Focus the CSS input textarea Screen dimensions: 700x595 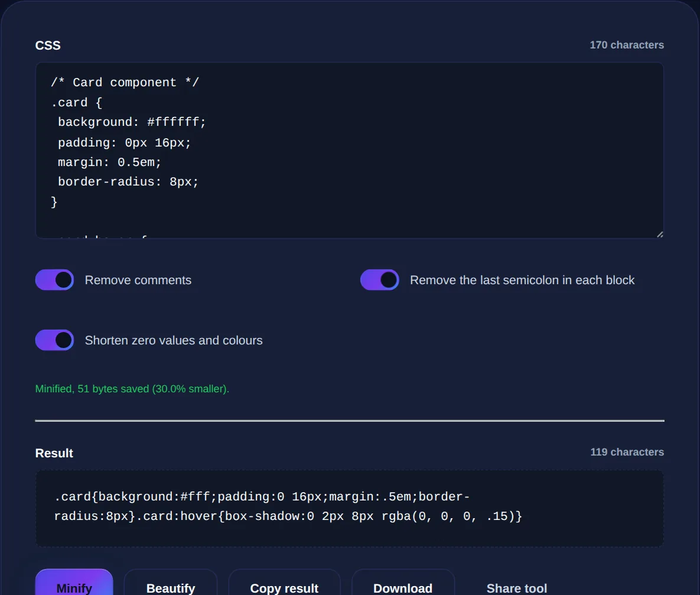click(x=350, y=150)
